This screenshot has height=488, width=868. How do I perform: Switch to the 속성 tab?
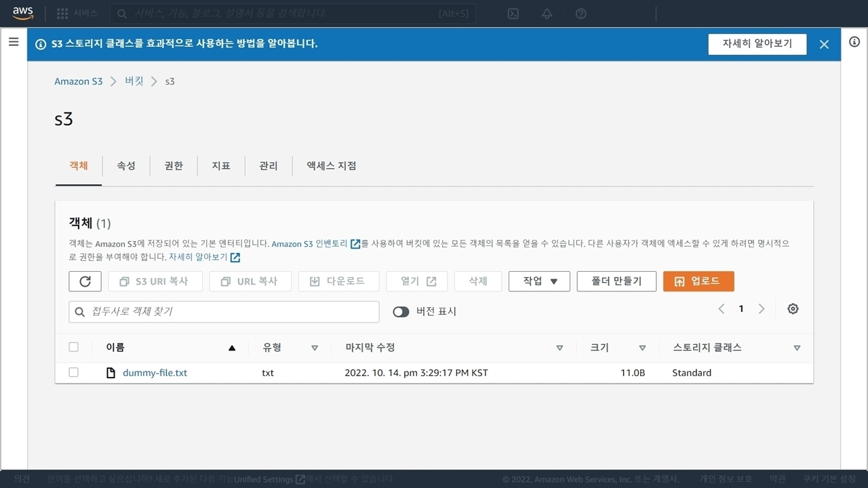[x=126, y=166]
